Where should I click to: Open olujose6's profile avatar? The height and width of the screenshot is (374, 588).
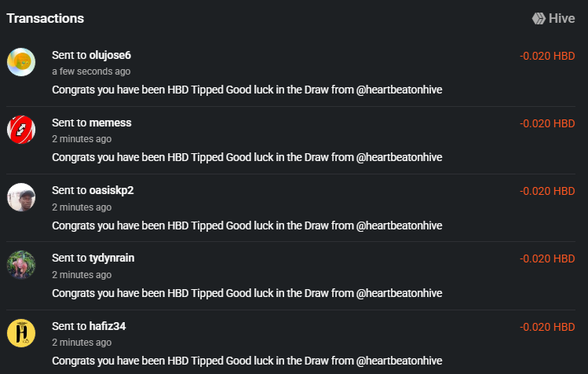(21, 62)
